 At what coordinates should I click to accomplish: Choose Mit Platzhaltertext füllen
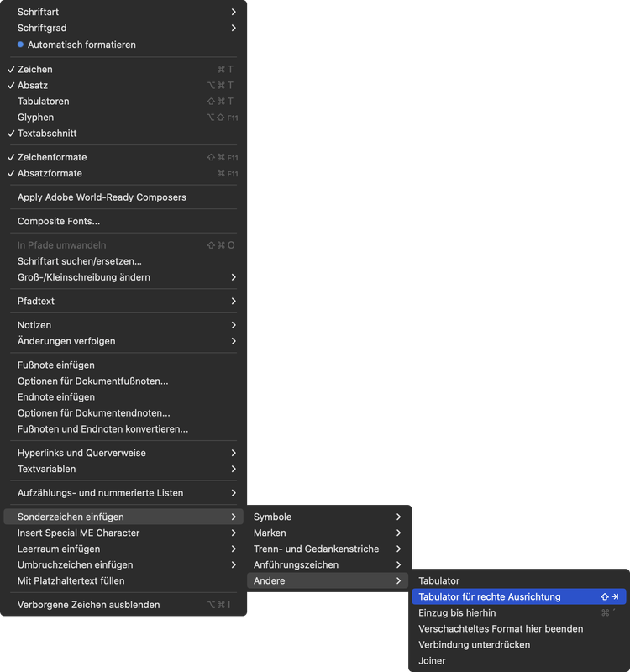tap(123, 580)
